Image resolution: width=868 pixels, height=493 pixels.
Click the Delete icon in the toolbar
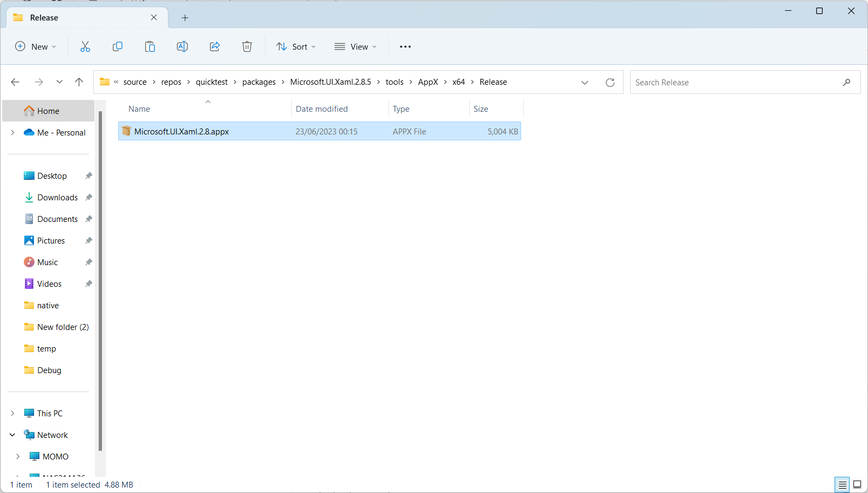tap(247, 46)
